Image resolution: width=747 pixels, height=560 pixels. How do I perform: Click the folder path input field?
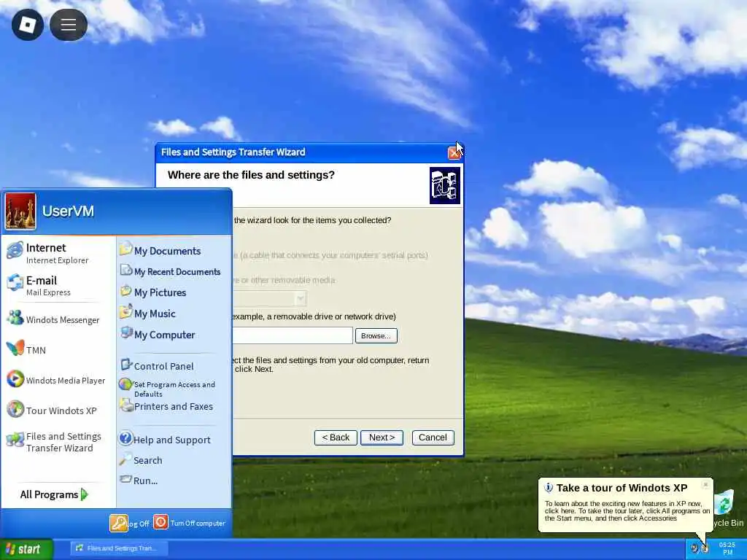coord(293,335)
